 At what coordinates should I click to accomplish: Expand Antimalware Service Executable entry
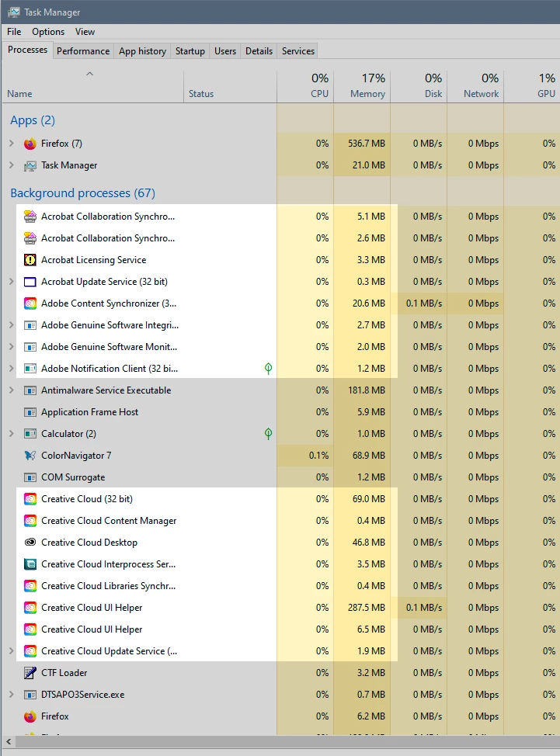pyautogui.click(x=12, y=390)
